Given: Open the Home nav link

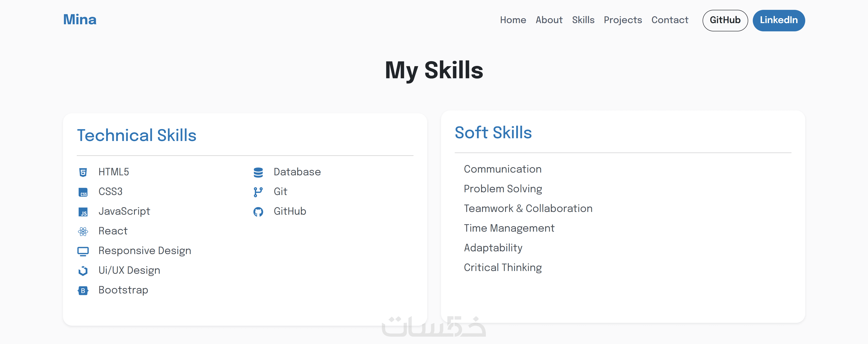Looking at the screenshot, I should 513,20.
